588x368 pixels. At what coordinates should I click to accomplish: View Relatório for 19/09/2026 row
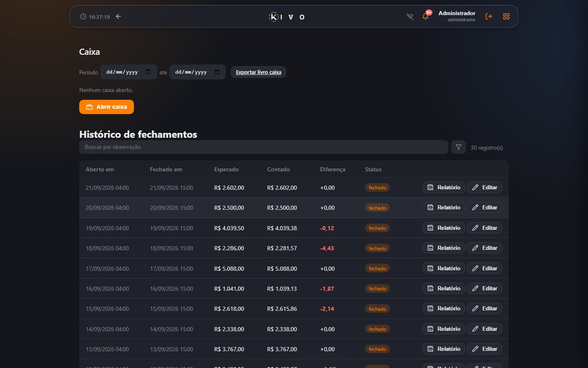click(x=443, y=228)
